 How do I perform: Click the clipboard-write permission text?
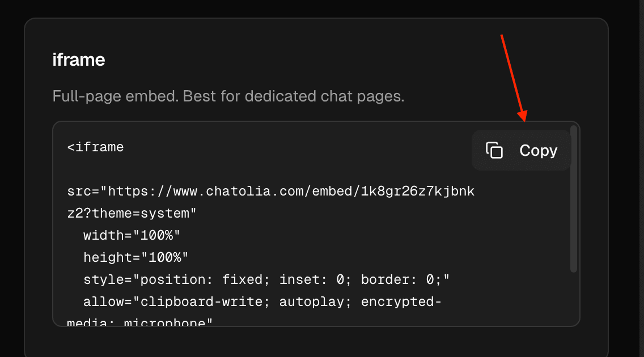[200, 301]
